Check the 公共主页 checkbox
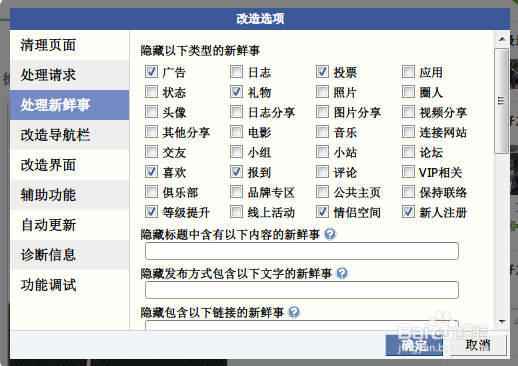The height and width of the screenshot is (366, 518). 322,192
